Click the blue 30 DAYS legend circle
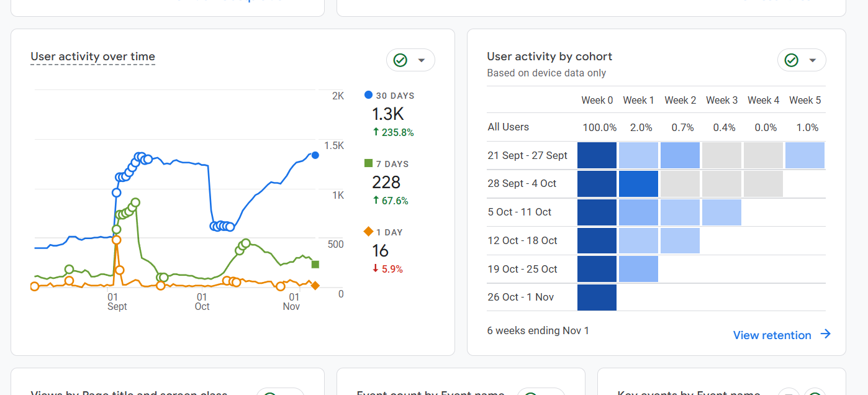The height and width of the screenshot is (395, 868). [368, 95]
